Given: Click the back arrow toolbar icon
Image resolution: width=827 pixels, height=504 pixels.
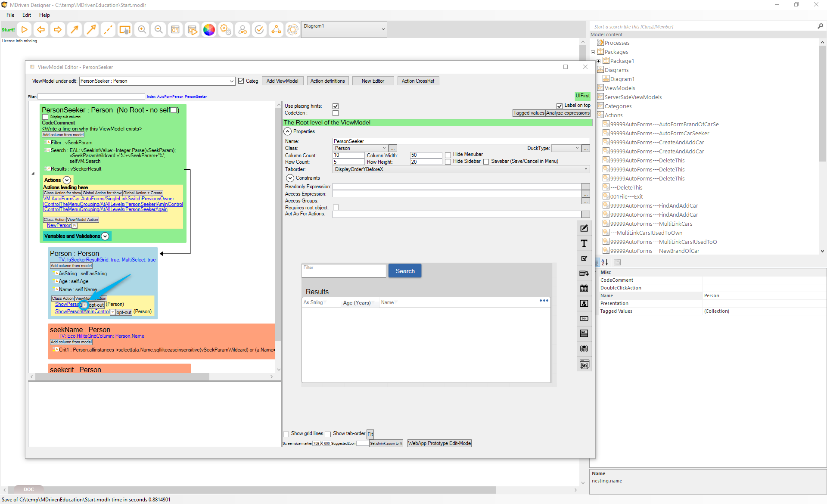Looking at the screenshot, I should (41, 30).
